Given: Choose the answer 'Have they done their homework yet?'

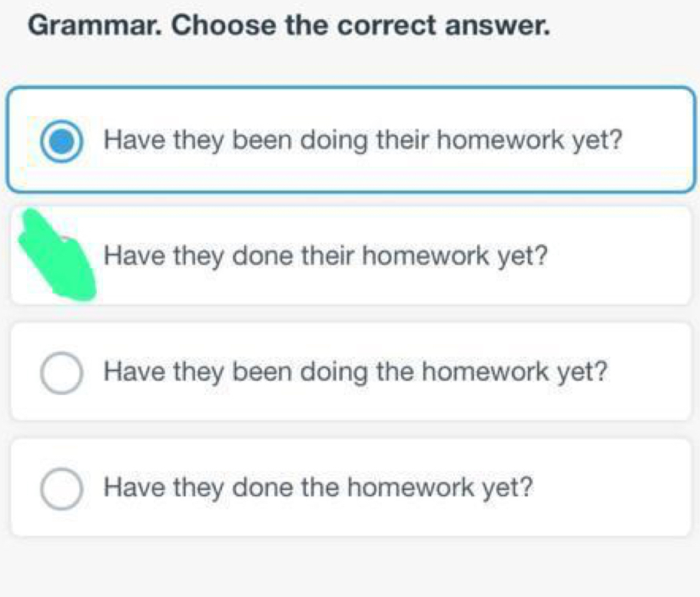Looking at the screenshot, I should tap(327, 256).
